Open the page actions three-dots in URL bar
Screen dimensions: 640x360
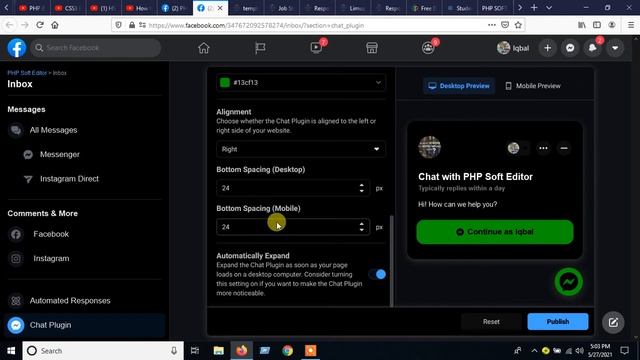pos(492,25)
